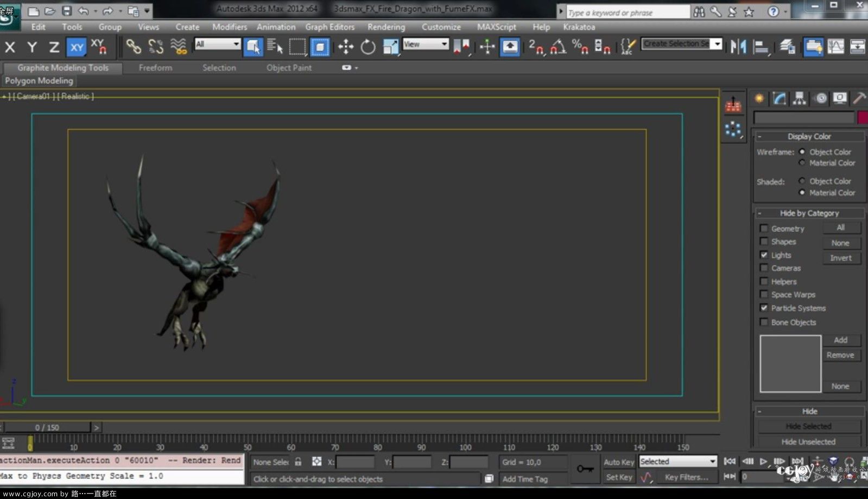This screenshot has height=499, width=868.
Task: Open the Krakatoa menu
Action: [579, 27]
